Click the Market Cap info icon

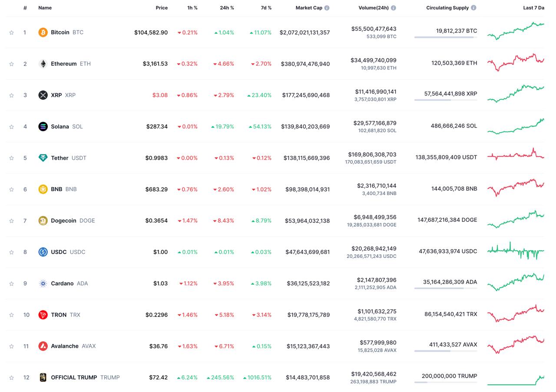click(x=327, y=8)
